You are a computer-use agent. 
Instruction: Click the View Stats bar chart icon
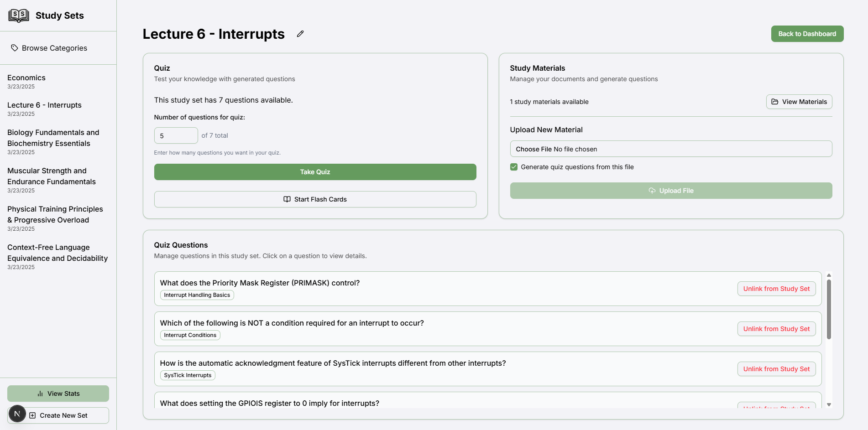click(40, 394)
